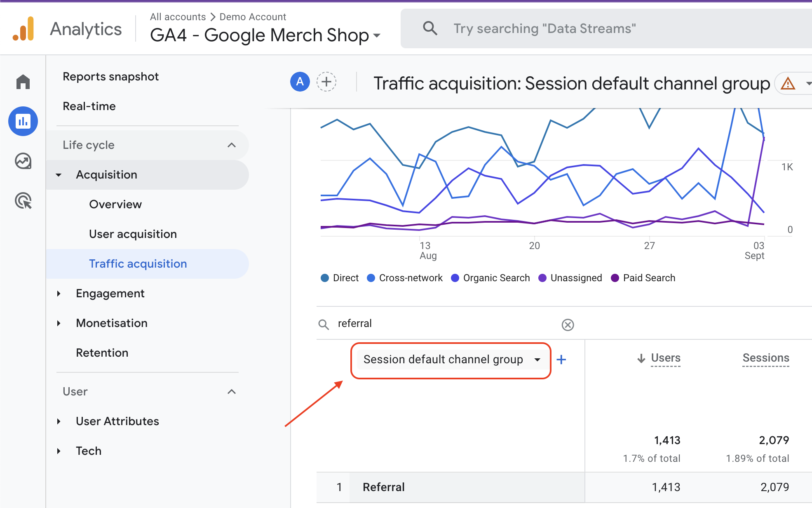Screen dimensions: 812x508
Task: Click the Demo Account breadcrumb
Action: (x=253, y=17)
